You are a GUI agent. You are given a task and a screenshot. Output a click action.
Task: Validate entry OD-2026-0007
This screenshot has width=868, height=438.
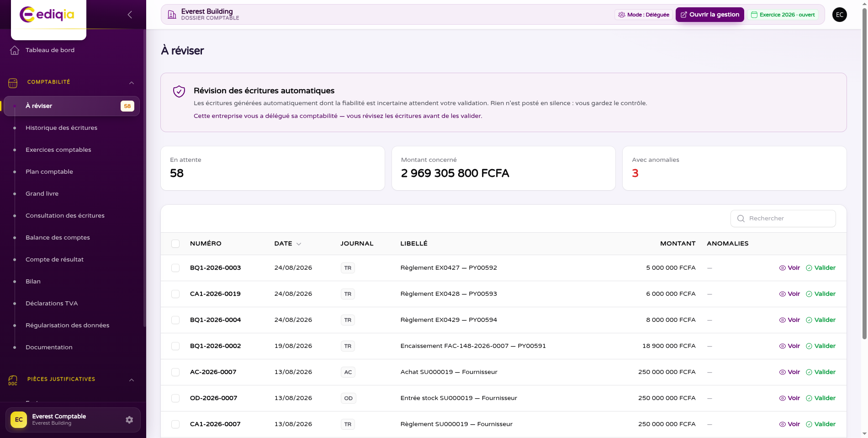point(821,398)
